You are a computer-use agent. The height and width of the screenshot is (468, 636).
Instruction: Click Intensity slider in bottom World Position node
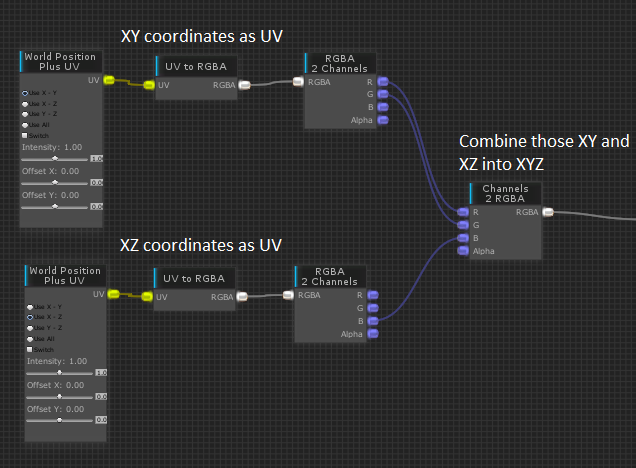(x=60, y=372)
